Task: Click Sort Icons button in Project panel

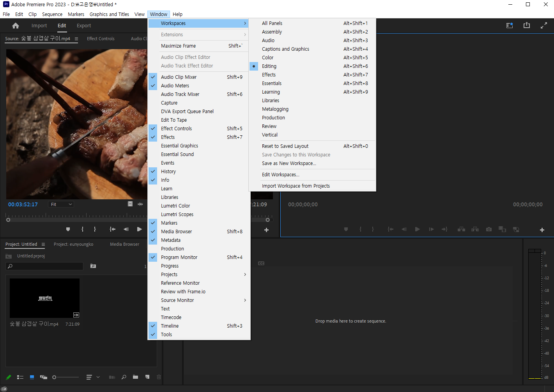Action: coord(89,377)
